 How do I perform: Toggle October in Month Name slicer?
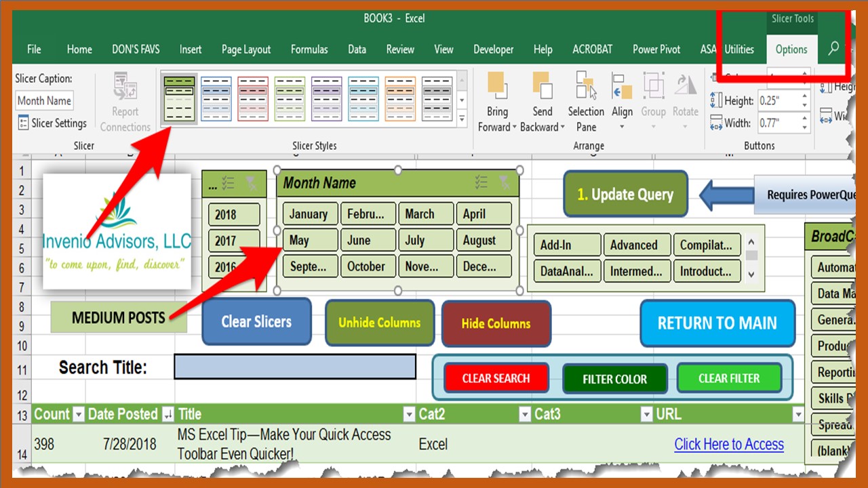coord(368,266)
